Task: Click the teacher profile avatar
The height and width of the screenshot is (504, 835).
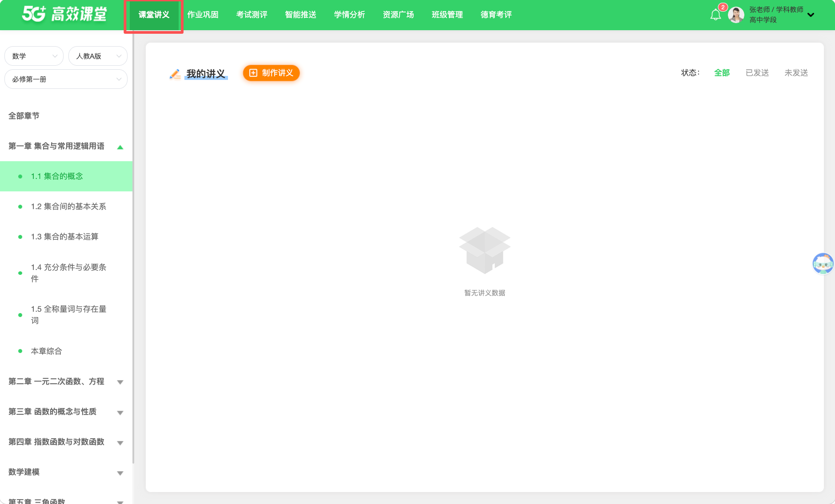Action: [x=736, y=15]
